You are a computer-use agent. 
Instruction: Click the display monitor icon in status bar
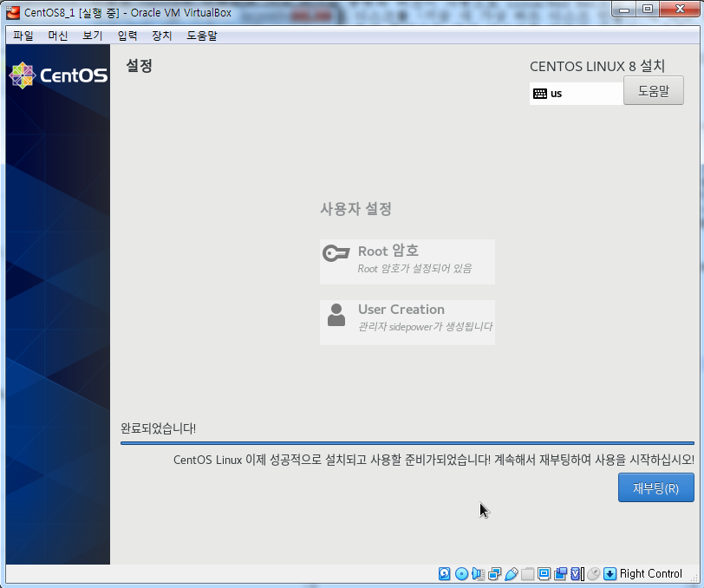pyautogui.click(x=544, y=573)
